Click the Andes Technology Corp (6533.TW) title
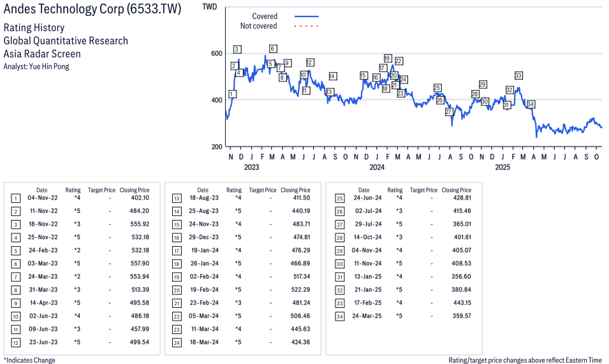Viewport: 609px width, 364px height. pyautogui.click(x=92, y=10)
